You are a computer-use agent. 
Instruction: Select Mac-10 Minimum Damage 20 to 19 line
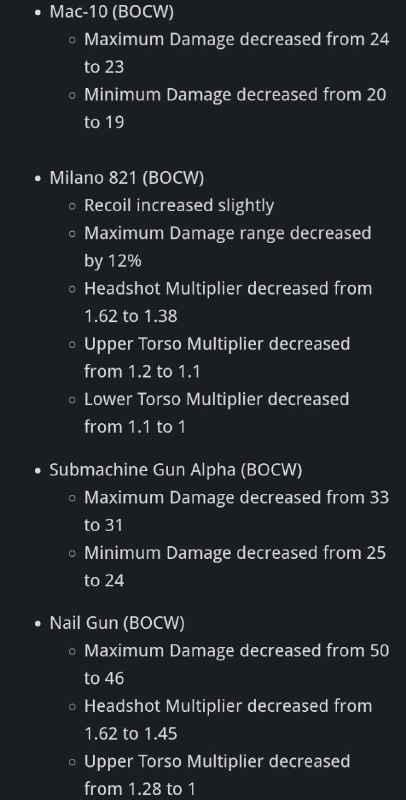click(235, 108)
